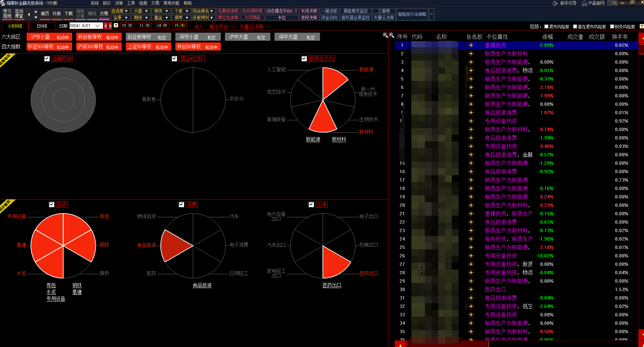Open the date picker dropdown
The image size is (644, 347).
click(x=98, y=26)
